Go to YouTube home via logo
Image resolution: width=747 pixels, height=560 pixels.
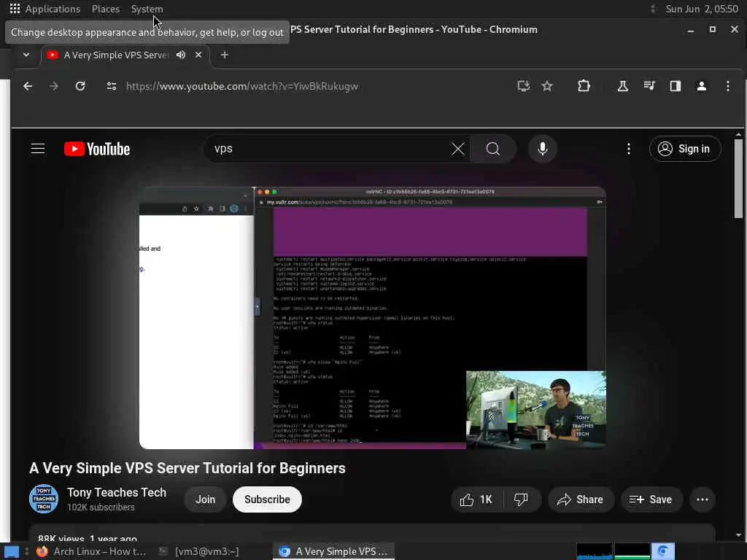pyautogui.click(x=97, y=149)
